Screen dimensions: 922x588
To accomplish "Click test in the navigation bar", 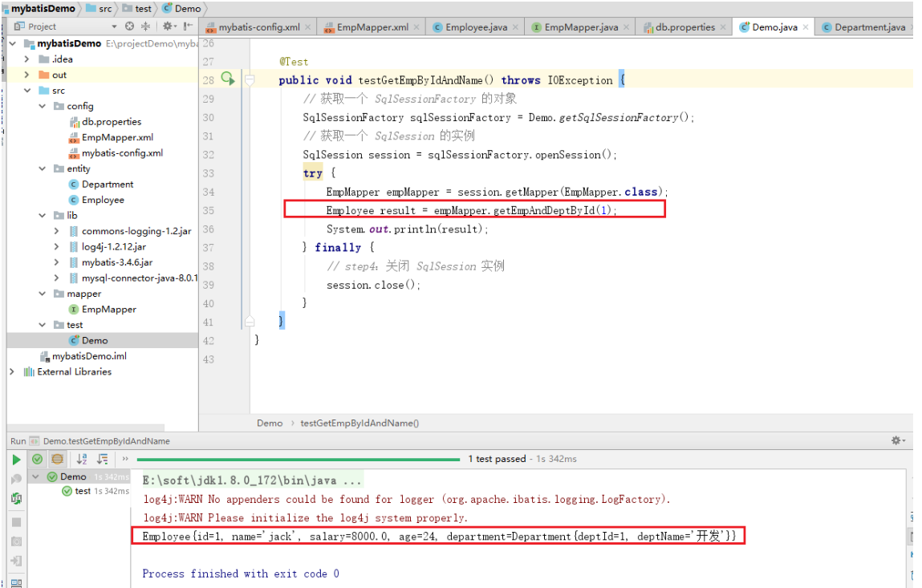I will coord(137,9).
